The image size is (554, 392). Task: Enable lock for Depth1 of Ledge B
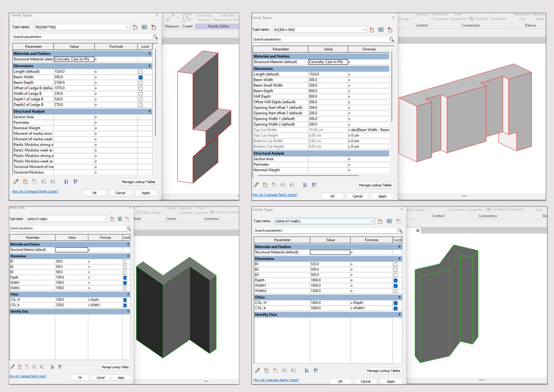click(140, 99)
